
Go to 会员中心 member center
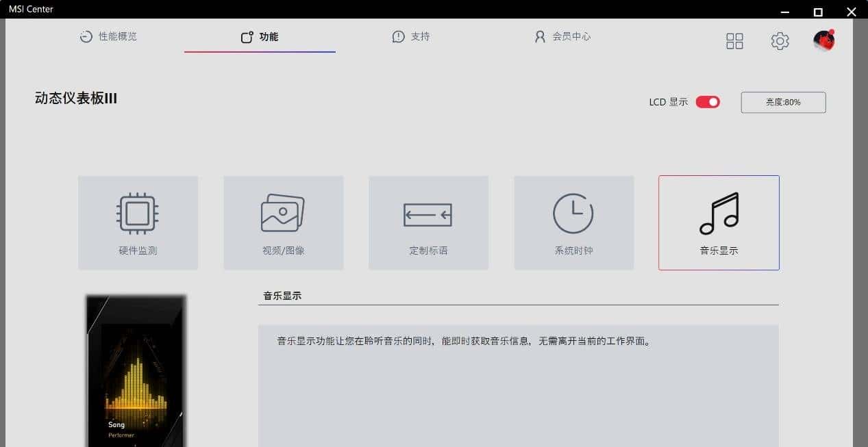coord(562,37)
